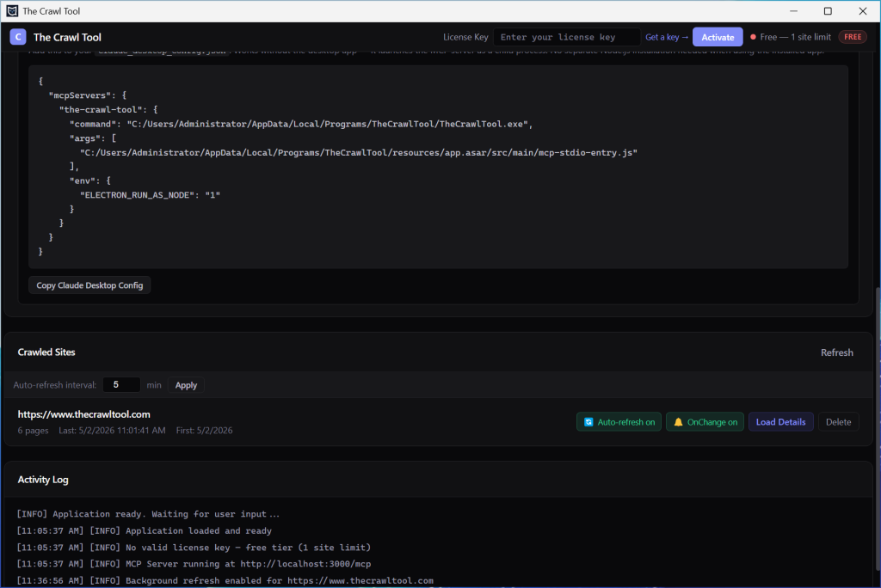Click the red status dot icon
The height and width of the screenshot is (588, 881).
(753, 37)
